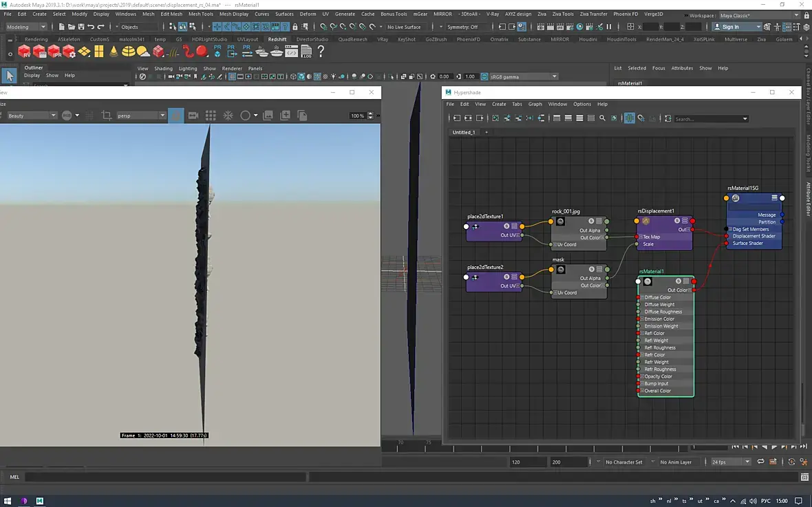812x507 pixels.
Task: Click the Redshift IPR render shelf icon
Action: tap(54, 52)
